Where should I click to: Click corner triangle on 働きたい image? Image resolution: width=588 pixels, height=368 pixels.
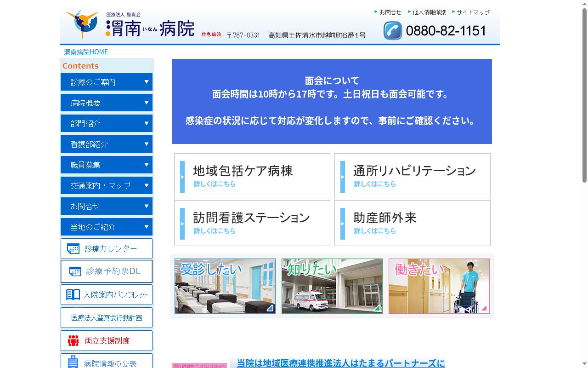484,308
